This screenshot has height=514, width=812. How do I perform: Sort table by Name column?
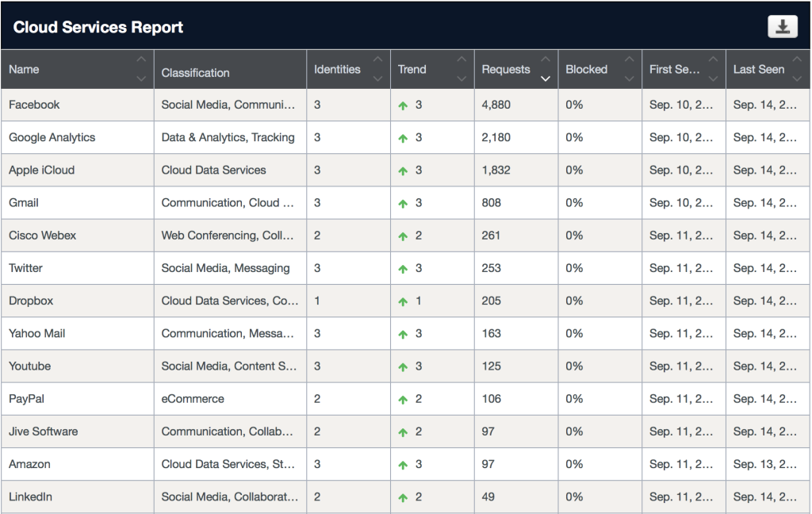pos(24,70)
